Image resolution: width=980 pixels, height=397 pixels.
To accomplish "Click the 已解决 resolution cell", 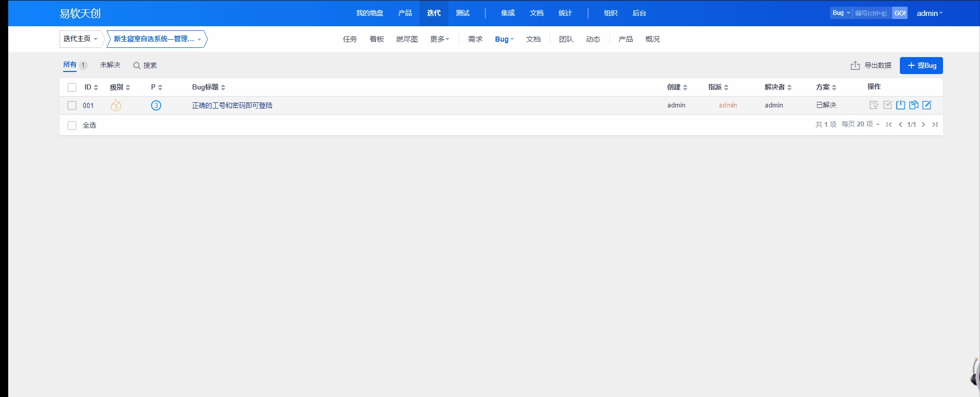I will pos(826,105).
